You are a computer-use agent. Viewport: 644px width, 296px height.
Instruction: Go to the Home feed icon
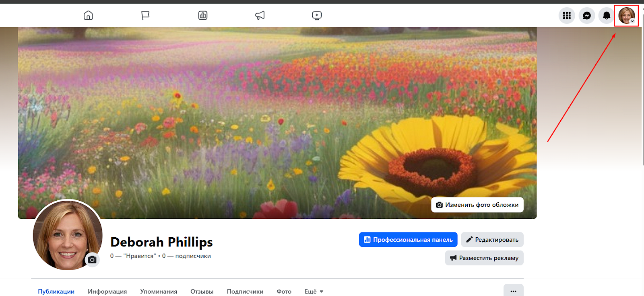pyautogui.click(x=88, y=16)
